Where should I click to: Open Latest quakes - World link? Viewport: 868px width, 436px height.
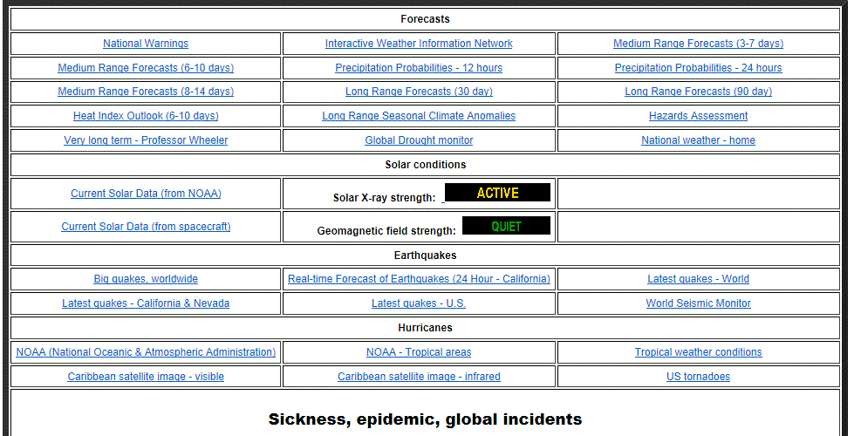(698, 279)
